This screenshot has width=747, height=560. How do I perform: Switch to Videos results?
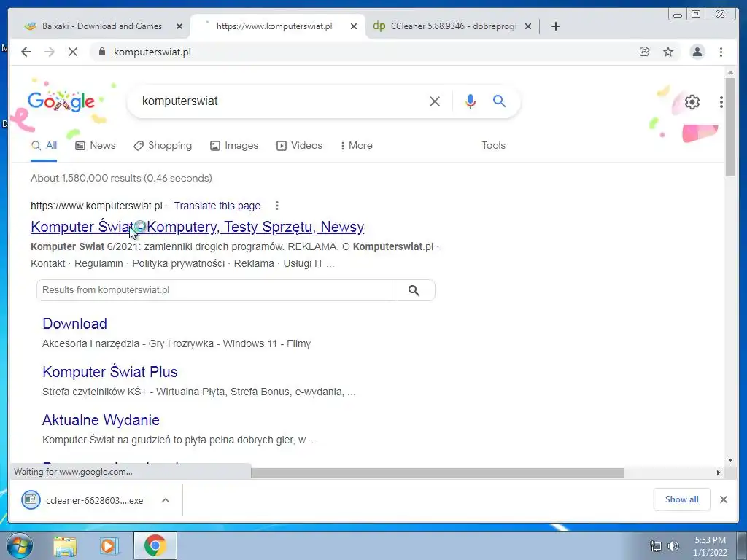(x=300, y=146)
